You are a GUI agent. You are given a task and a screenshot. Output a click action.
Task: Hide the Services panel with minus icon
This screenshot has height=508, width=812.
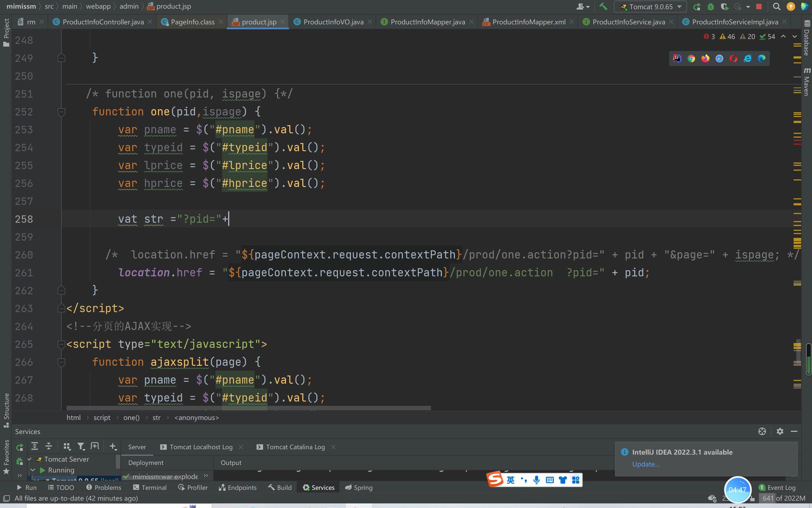click(x=794, y=431)
